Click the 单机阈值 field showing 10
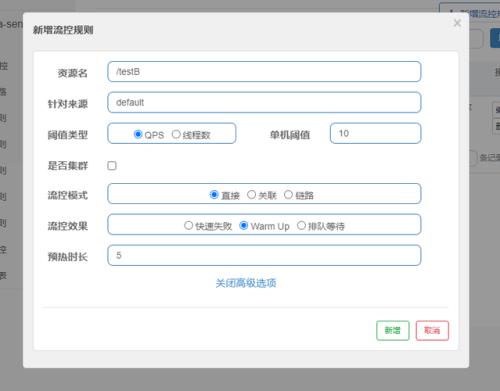The height and width of the screenshot is (391, 500). point(375,133)
